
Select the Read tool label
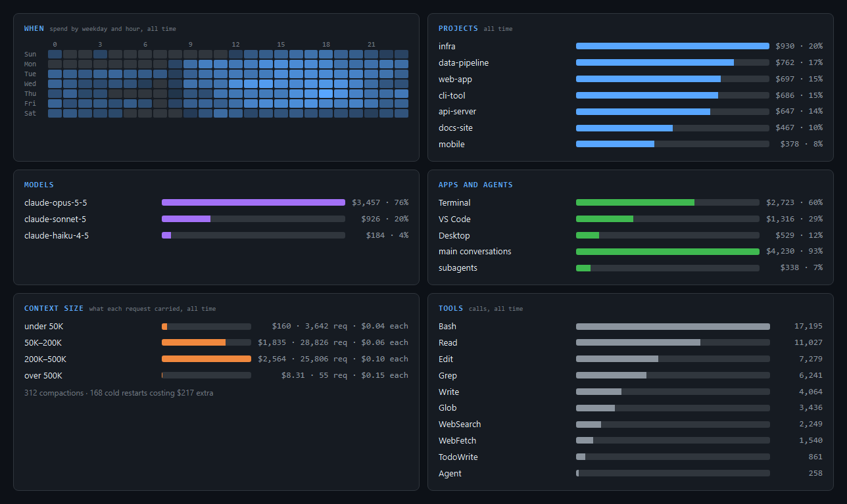[448, 343]
